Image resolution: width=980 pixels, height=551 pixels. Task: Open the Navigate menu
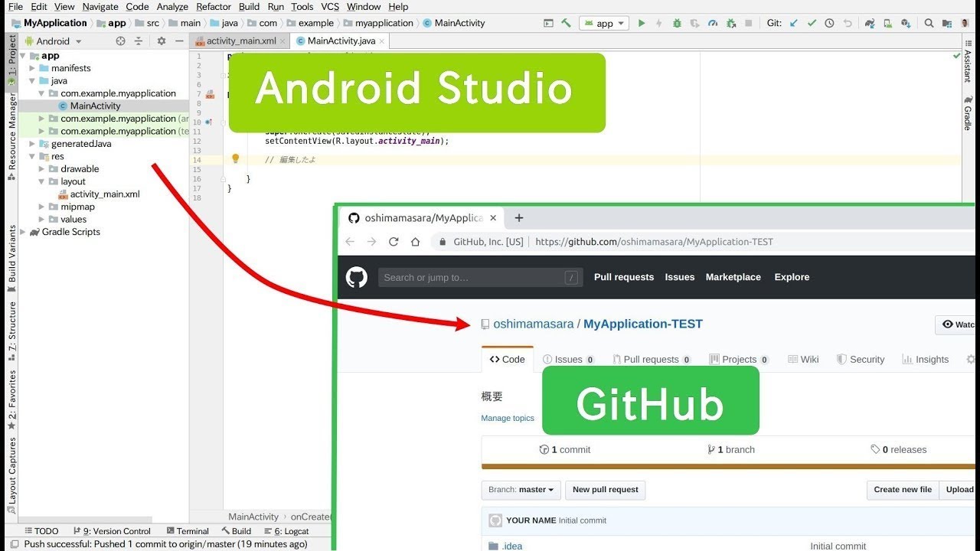tap(100, 7)
